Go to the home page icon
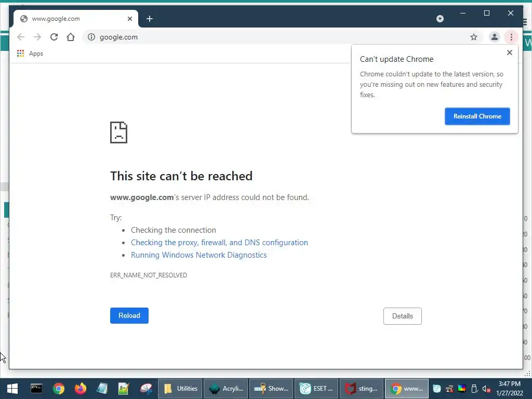 (71, 37)
